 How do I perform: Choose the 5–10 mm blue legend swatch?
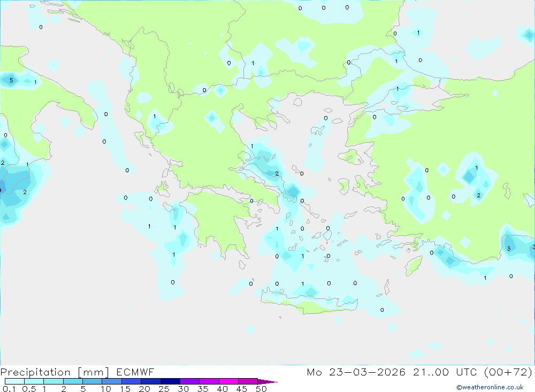[x=93, y=381]
